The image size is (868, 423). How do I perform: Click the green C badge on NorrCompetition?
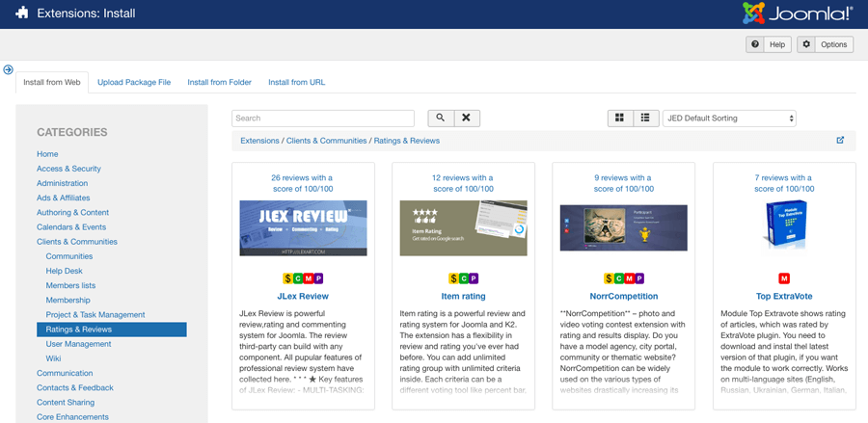(619, 278)
